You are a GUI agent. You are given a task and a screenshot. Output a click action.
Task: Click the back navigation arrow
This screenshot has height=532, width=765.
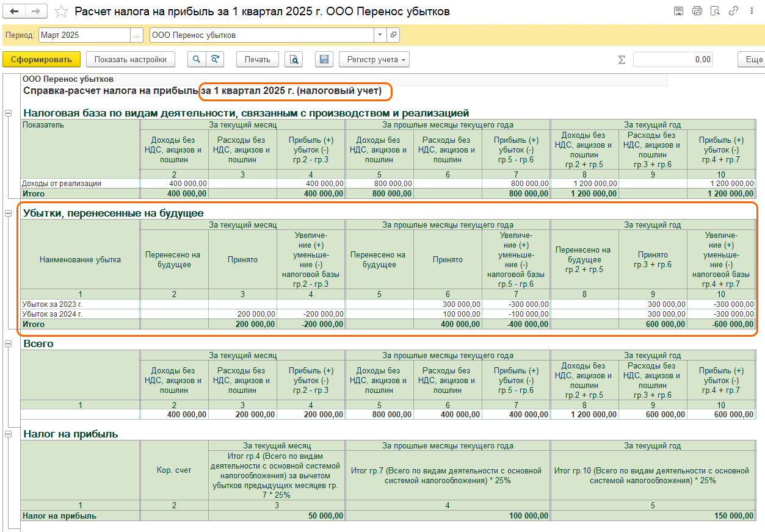[15, 12]
